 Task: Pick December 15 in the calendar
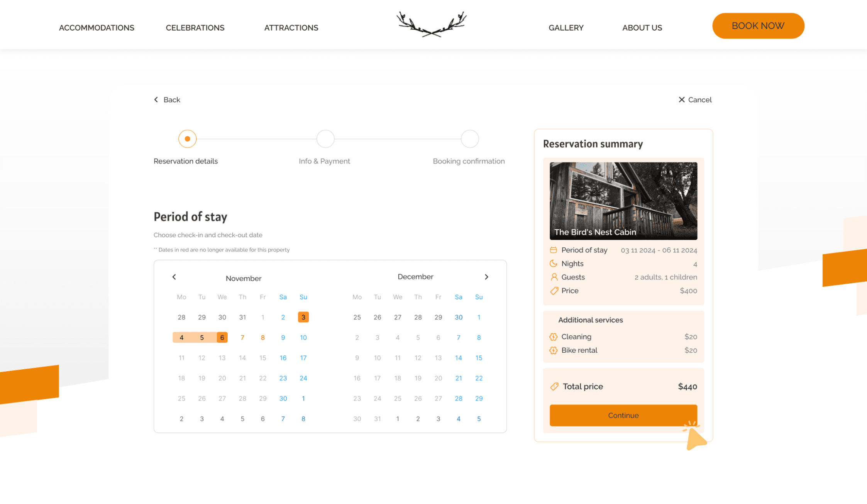[479, 358]
